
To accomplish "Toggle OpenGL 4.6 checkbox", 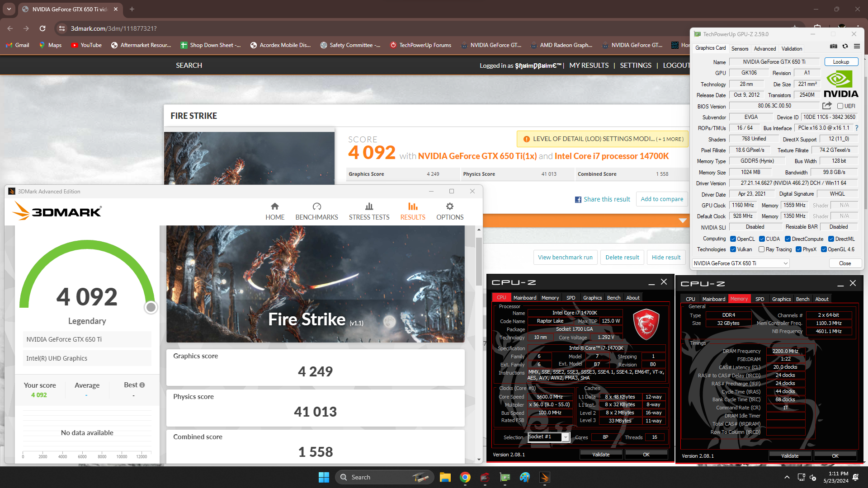I will pos(824,249).
